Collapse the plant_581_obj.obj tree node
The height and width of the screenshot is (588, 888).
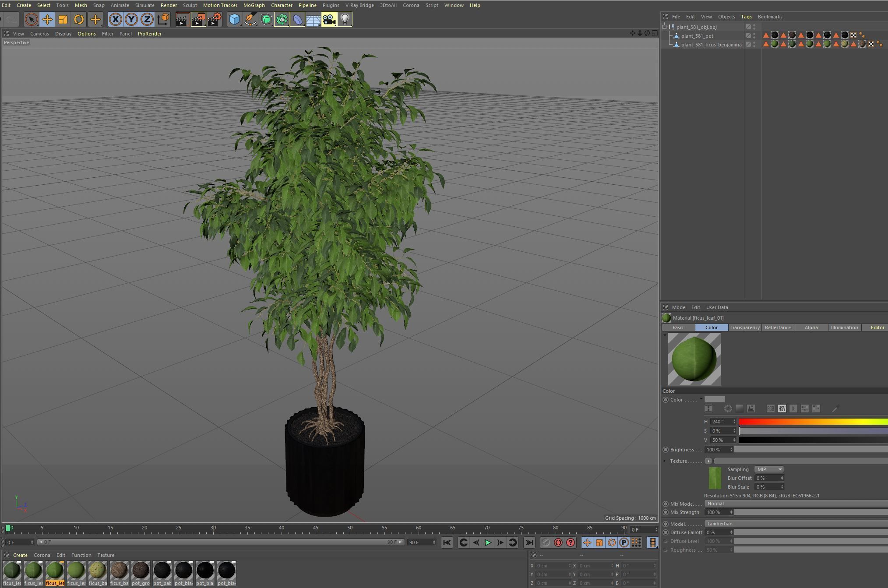665,27
